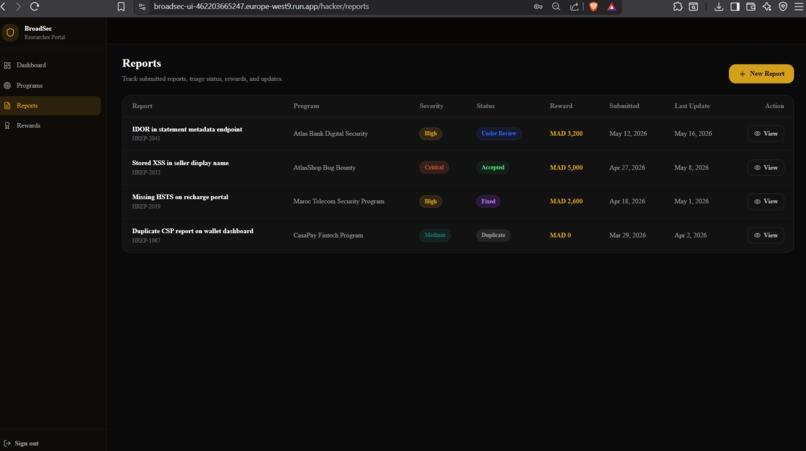The height and width of the screenshot is (451, 806).
Task: Click the Programs circle icon in sidebar
Action: [x=7, y=85]
